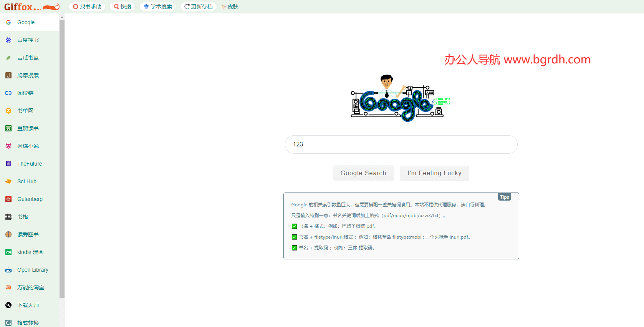The width and height of the screenshot is (644, 327).
Task: Select 读秀图书 in the sidebar
Action: (x=30, y=234)
